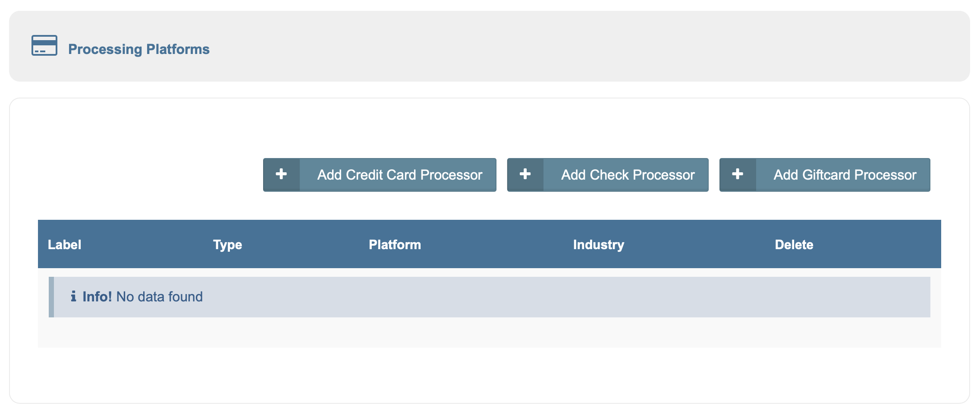Click the Platform column header

[x=395, y=245]
